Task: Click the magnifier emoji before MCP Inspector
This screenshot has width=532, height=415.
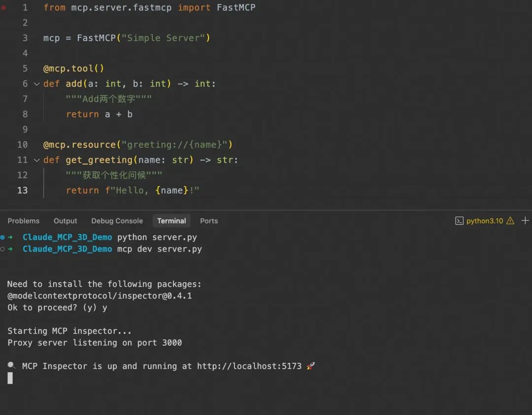Action: pyautogui.click(x=11, y=365)
